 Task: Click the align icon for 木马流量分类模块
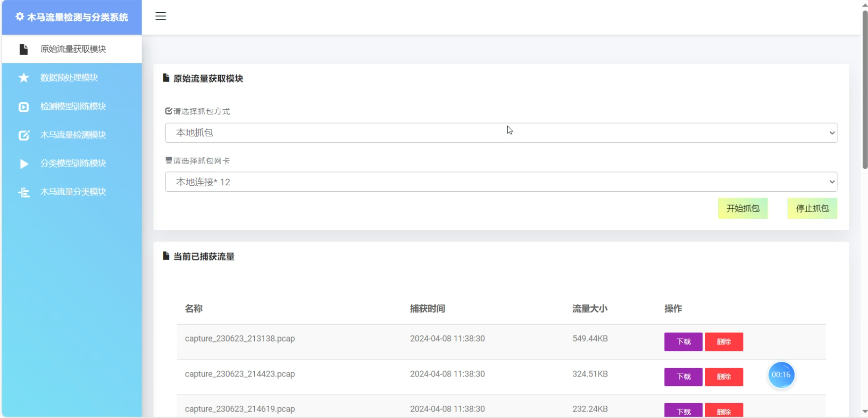[24, 192]
